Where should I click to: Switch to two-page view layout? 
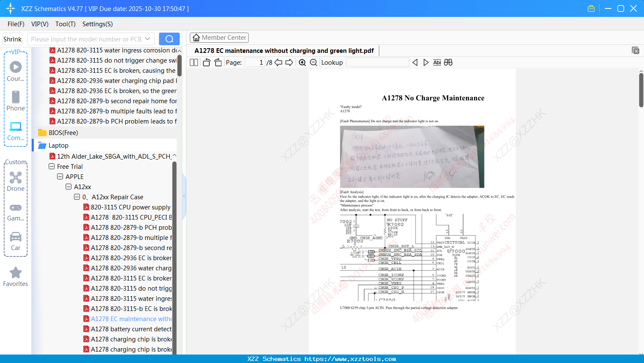coord(194,63)
